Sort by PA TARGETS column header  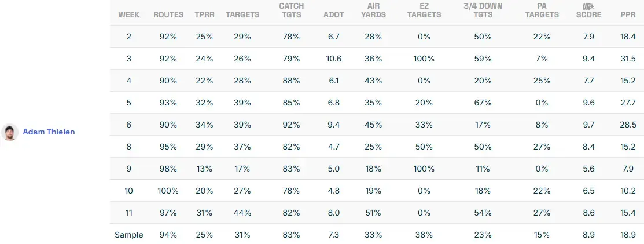coord(542,10)
